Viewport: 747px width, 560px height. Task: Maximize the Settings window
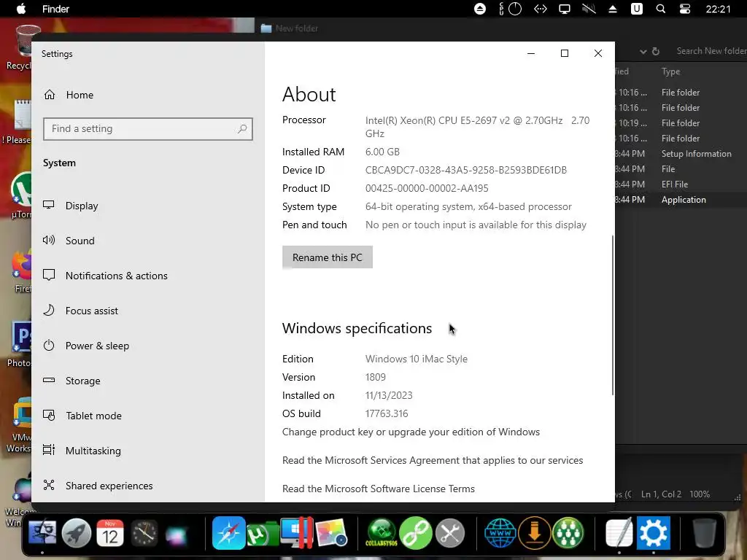tap(565, 53)
